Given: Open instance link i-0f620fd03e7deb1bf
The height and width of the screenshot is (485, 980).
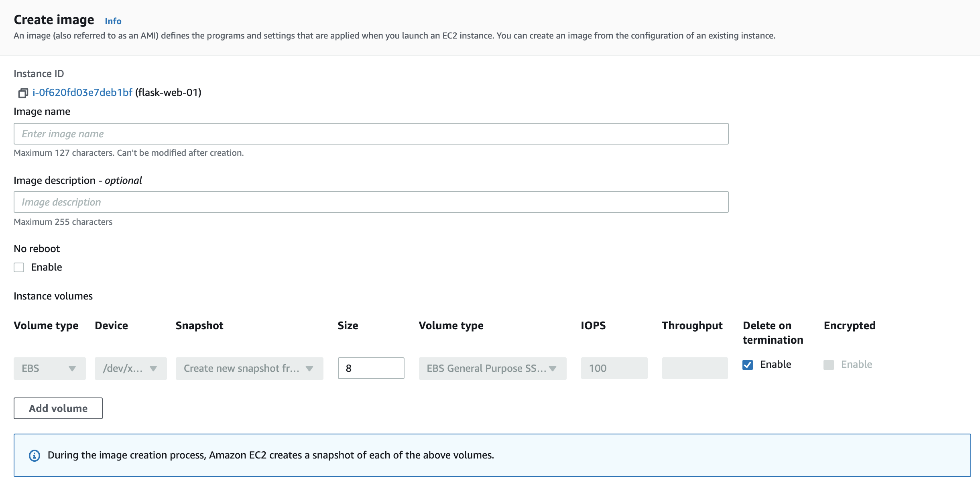Looking at the screenshot, I should (82, 93).
